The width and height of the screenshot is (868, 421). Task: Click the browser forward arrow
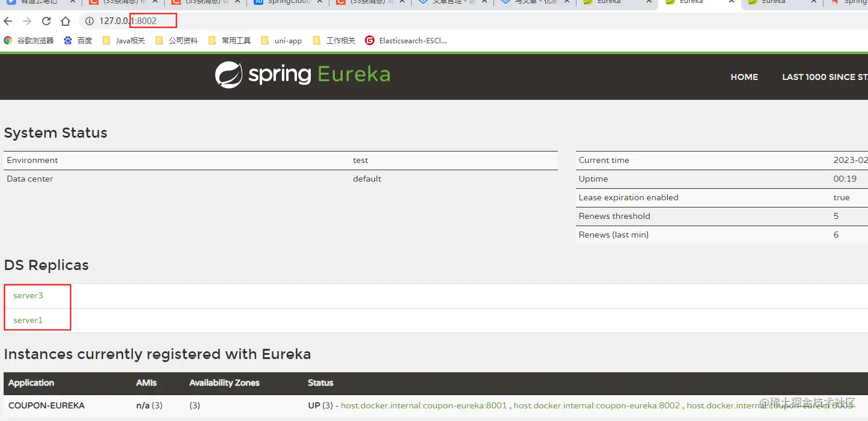click(x=27, y=21)
